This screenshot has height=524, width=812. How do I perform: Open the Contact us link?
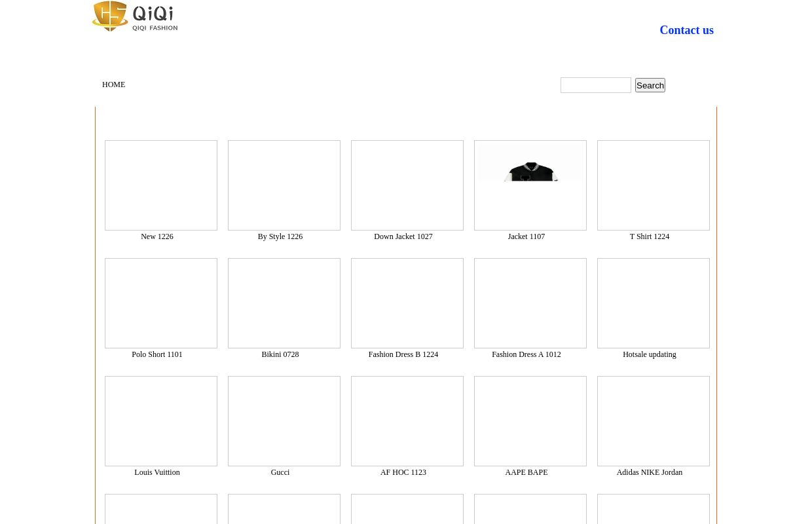[x=686, y=30]
